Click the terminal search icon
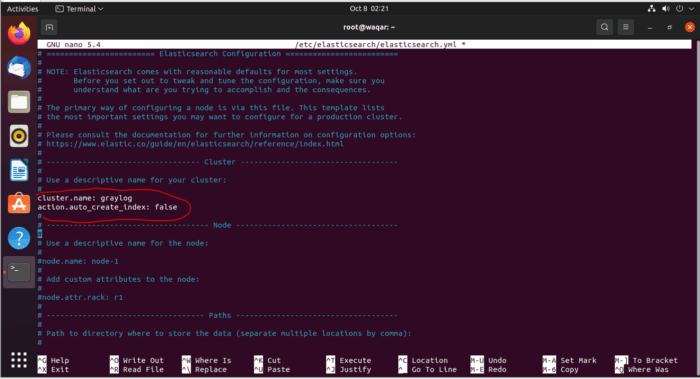Image resolution: width=700 pixels, height=379 pixels. pyautogui.click(x=604, y=27)
